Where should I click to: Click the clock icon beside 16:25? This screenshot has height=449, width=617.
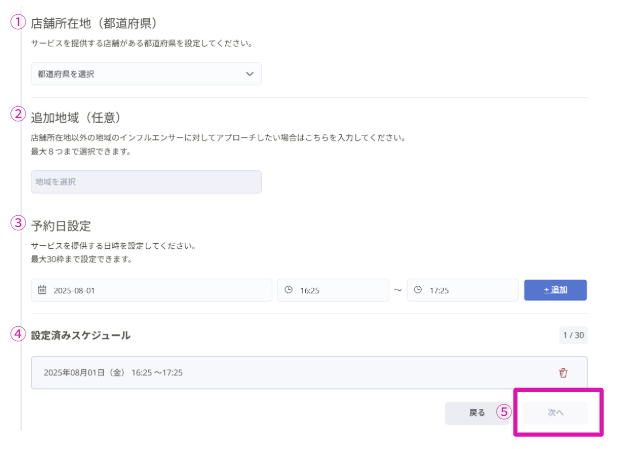click(289, 290)
